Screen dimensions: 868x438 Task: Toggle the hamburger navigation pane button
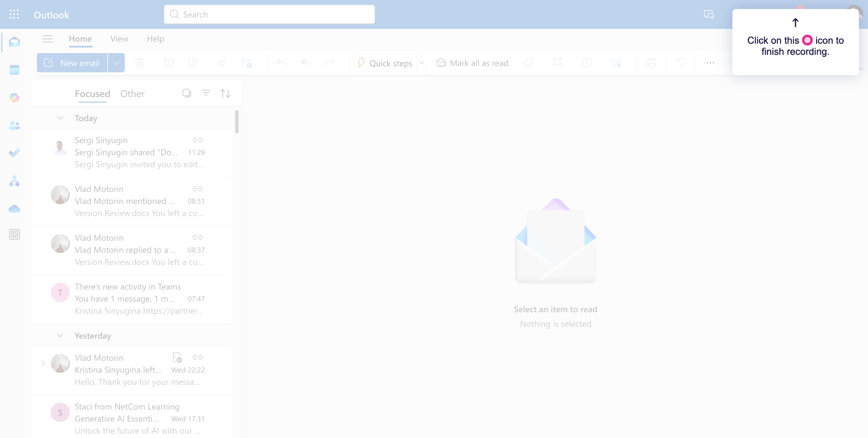point(47,39)
